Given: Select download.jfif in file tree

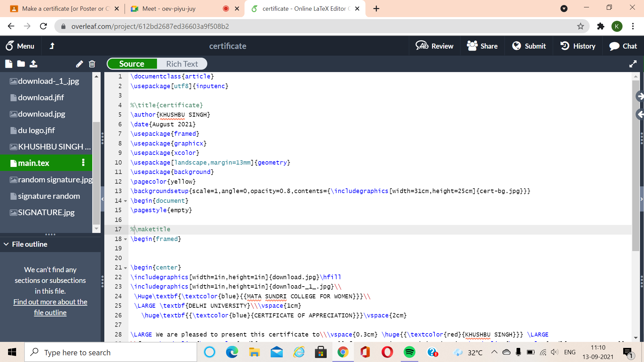Looking at the screenshot, I should pos(46,98).
